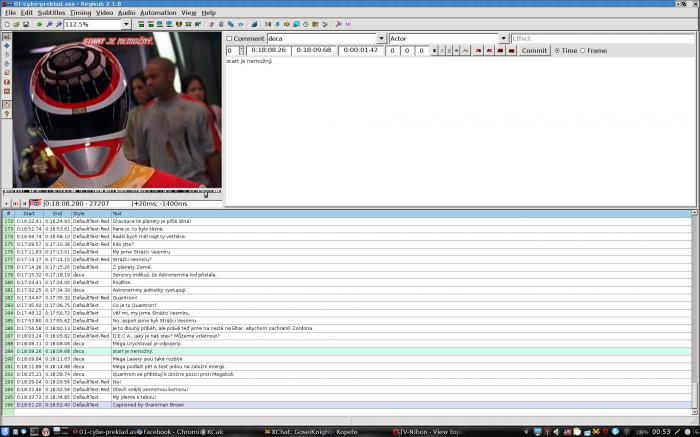The height and width of the screenshot is (437, 700).
Task: Open the File menu
Action: 10,13
